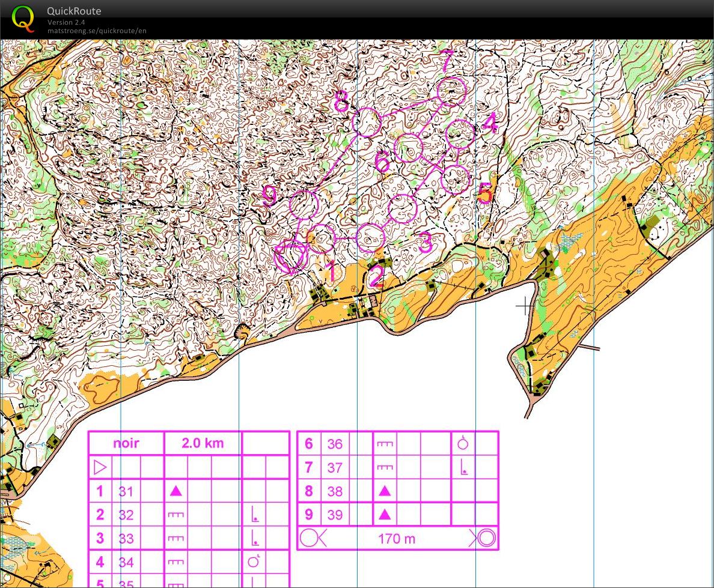Click the black crosshair marker near the shoreline

click(x=525, y=306)
